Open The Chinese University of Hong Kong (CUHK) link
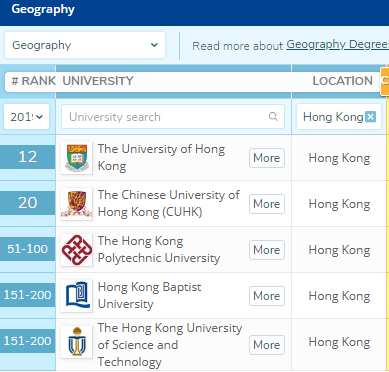Viewport: 389px width, 372px height. (169, 203)
